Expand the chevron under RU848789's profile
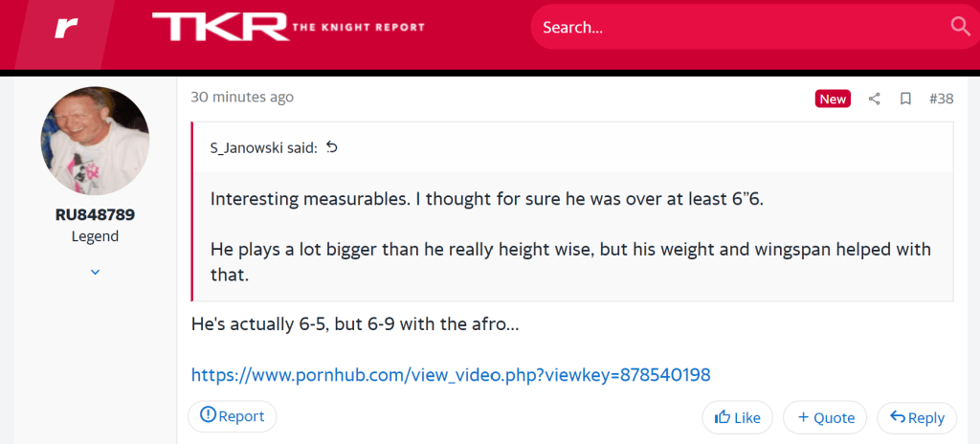Viewport: 980px width, 444px height. pyautogui.click(x=95, y=273)
